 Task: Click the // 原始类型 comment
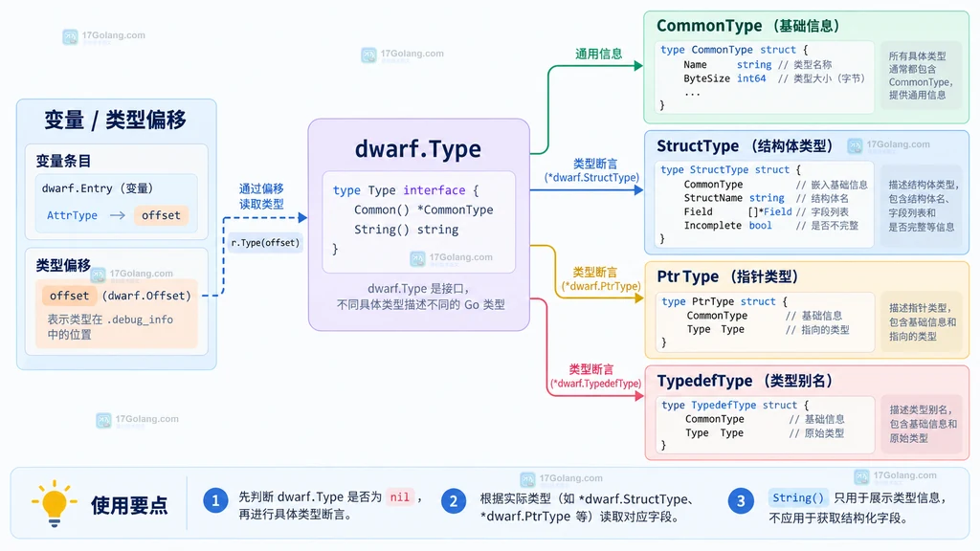click(x=816, y=433)
